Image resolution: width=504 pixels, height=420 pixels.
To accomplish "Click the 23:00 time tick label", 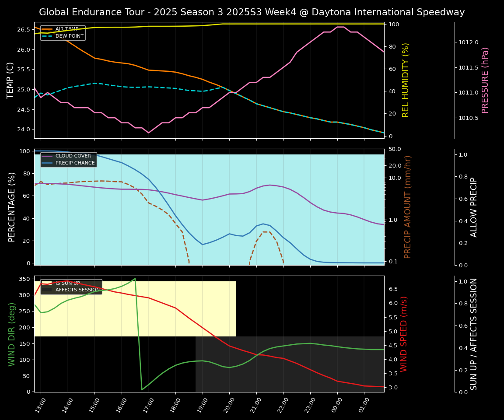I will point(309,405).
